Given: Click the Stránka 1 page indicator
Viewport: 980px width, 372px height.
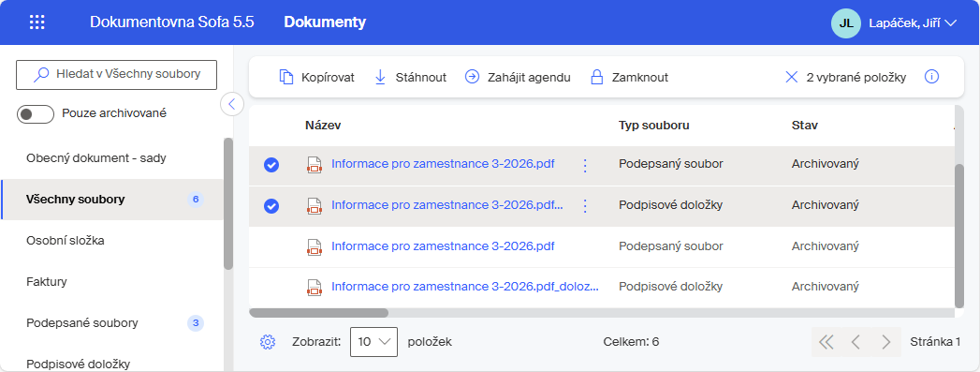Looking at the screenshot, I should point(935,341).
